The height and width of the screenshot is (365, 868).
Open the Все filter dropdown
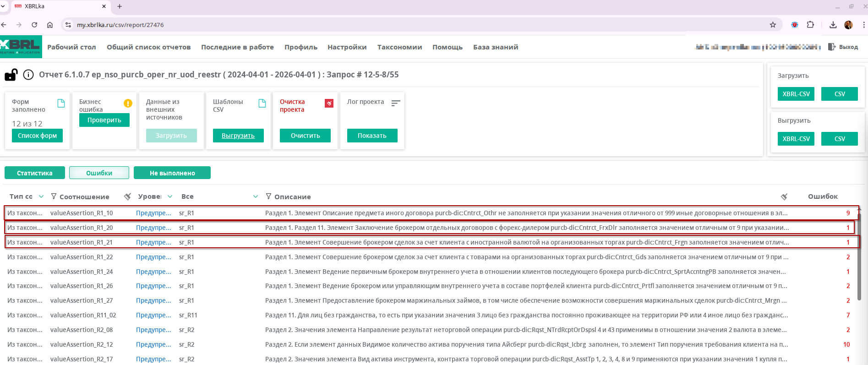[x=255, y=196]
